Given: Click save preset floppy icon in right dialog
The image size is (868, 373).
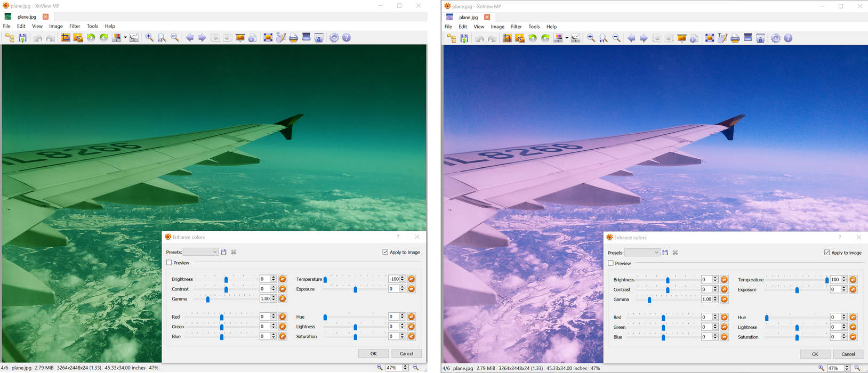Looking at the screenshot, I should (x=665, y=253).
